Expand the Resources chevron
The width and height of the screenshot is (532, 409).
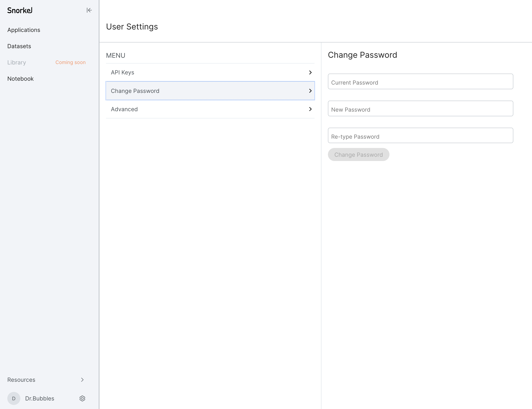tap(82, 380)
